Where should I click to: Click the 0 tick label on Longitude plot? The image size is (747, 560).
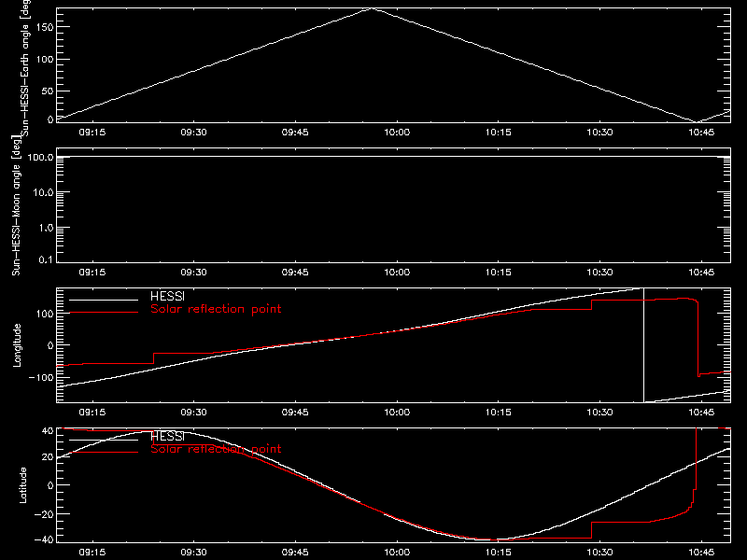coord(50,345)
